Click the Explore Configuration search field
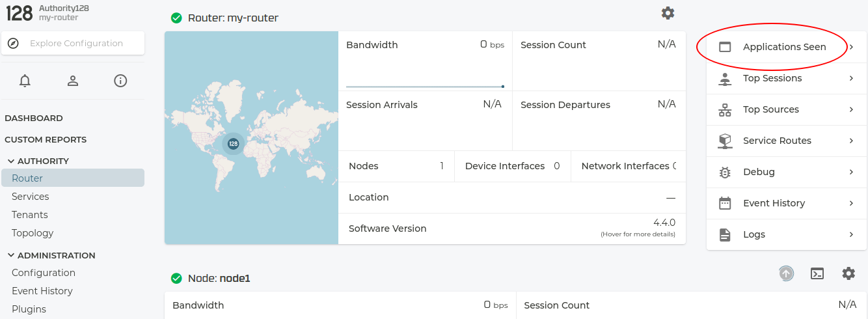Viewport: 868px width, 319px height. (76, 44)
